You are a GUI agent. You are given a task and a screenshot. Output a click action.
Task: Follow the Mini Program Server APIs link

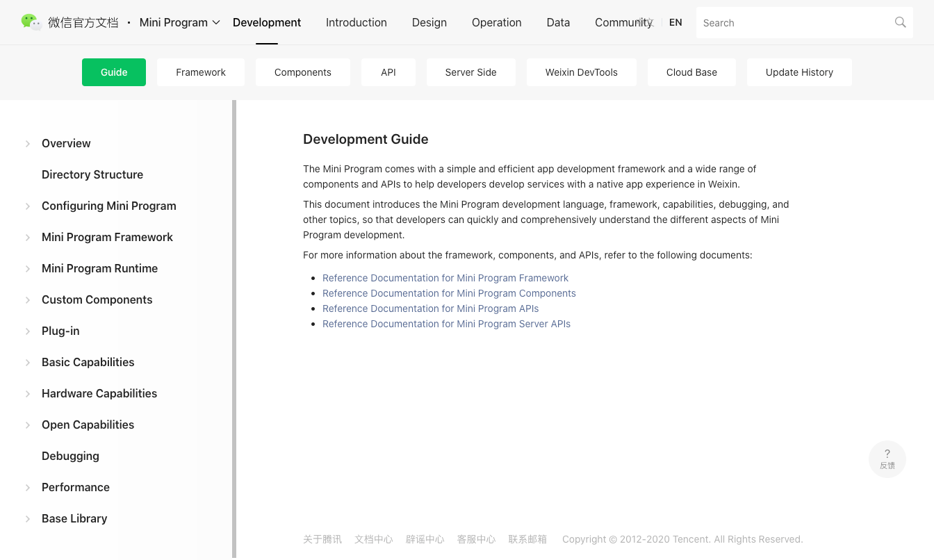[446, 324]
